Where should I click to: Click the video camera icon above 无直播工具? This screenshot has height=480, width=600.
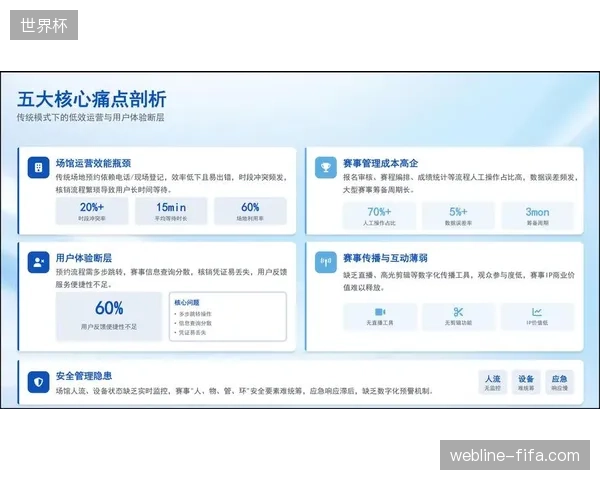coord(380,312)
